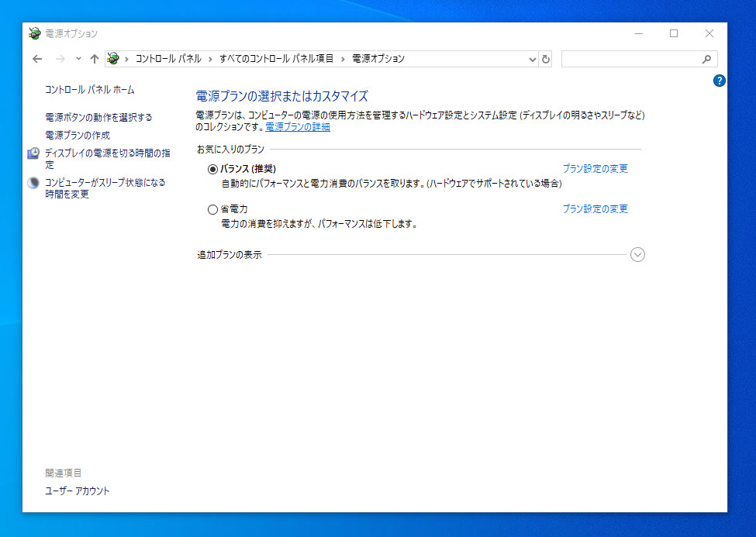
Task: Click すべてのコントロール パネル項目 breadcrumb
Action: 276,59
